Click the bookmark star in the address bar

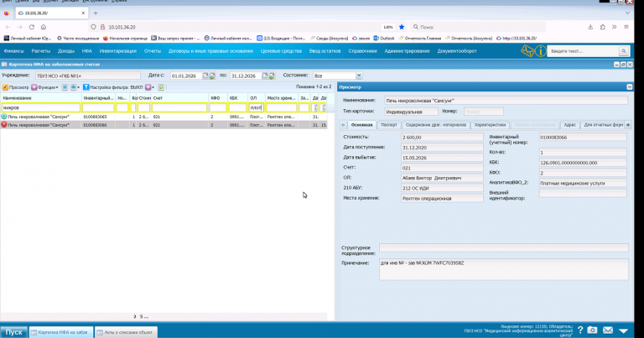coord(402,27)
